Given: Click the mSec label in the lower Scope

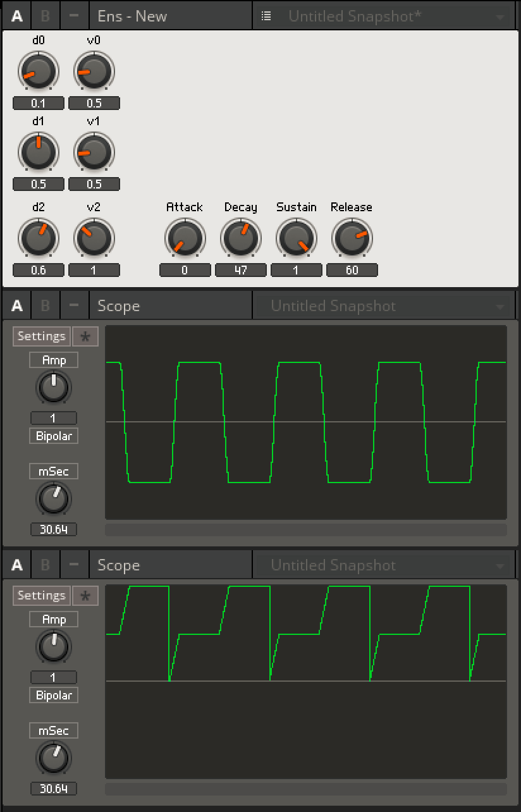Looking at the screenshot, I should point(54,730).
